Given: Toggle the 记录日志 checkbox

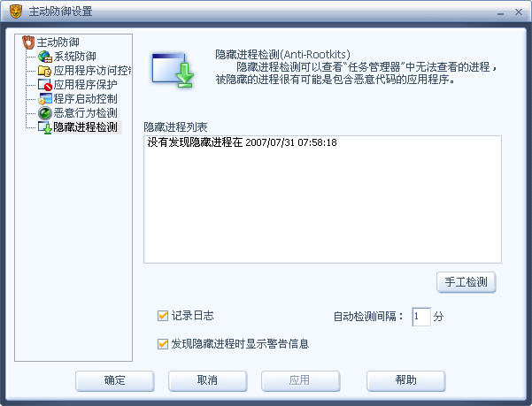Looking at the screenshot, I should (163, 316).
